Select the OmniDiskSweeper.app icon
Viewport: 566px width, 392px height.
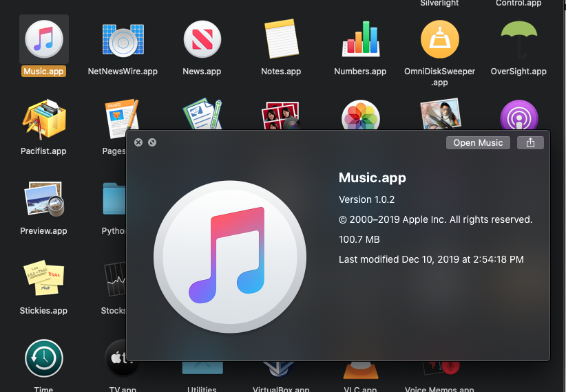pos(440,39)
